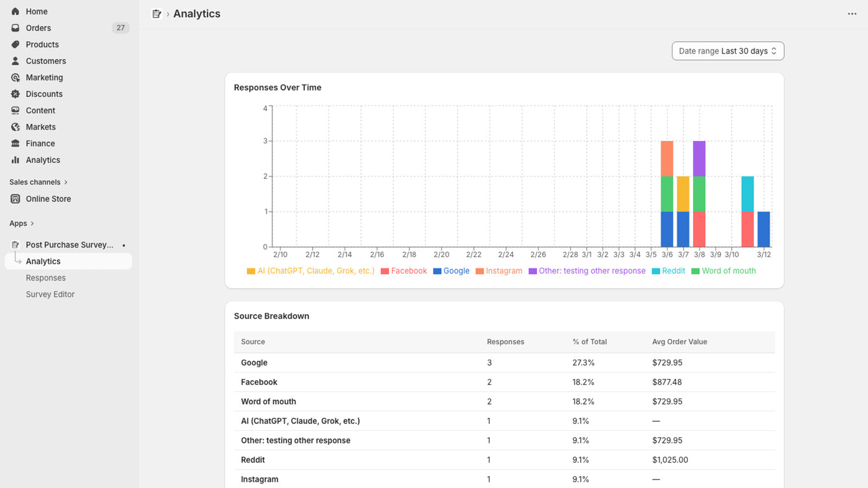Click the Discounts icon
This screenshot has width=868, height=488.
click(15, 94)
